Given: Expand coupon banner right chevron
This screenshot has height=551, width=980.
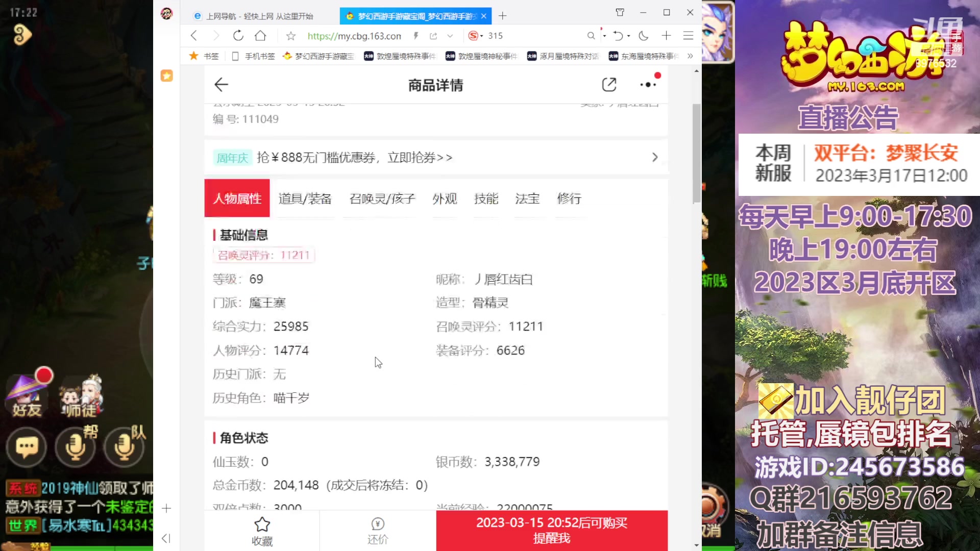Looking at the screenshot, I should [x=655, y=158].
